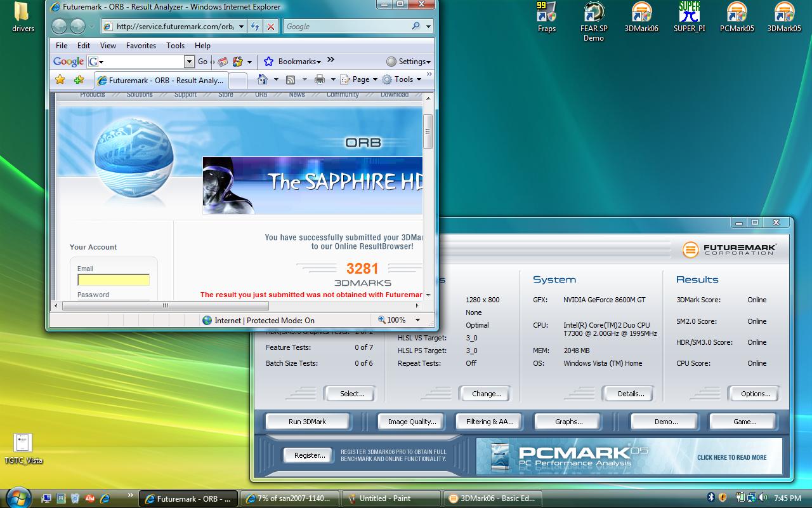Click the Show Desktop quick launch icon
Screen dimensions: 812x508
click(46, 498)
